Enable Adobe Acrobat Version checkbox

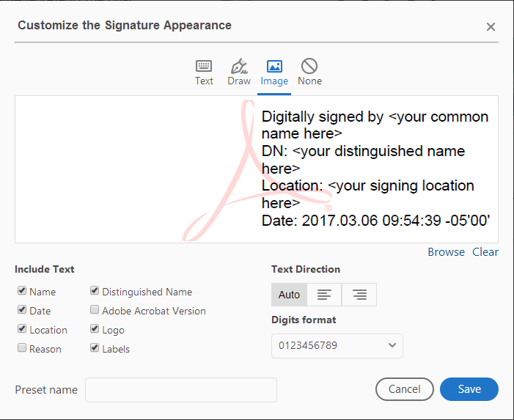pos(94,310)
